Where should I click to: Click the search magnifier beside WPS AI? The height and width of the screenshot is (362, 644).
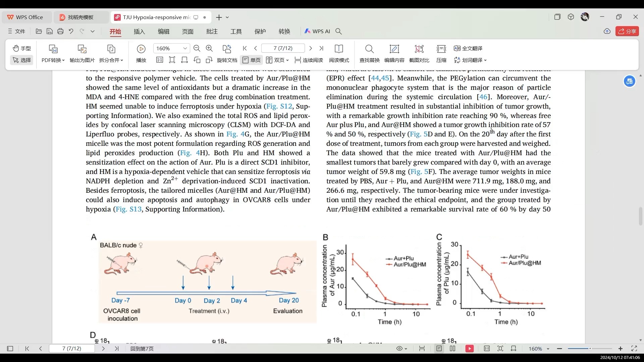click(339, 31)
